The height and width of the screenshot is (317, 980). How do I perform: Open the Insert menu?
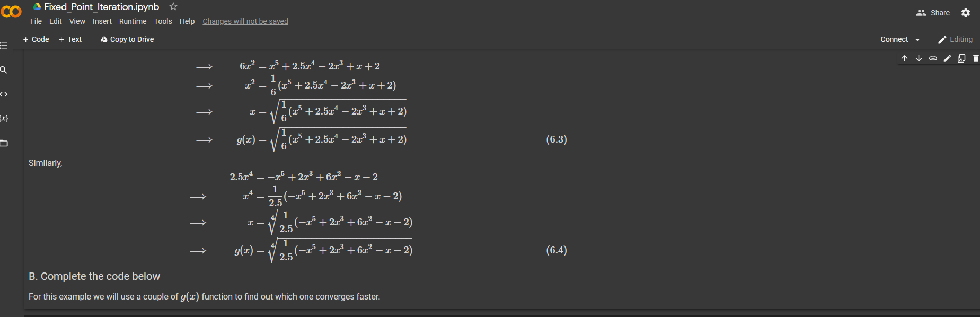[102, 21]
